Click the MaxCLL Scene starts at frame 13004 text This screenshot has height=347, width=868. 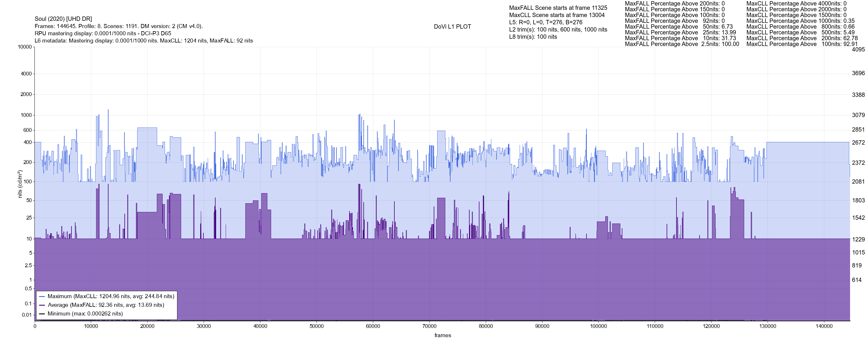(557, 15)
